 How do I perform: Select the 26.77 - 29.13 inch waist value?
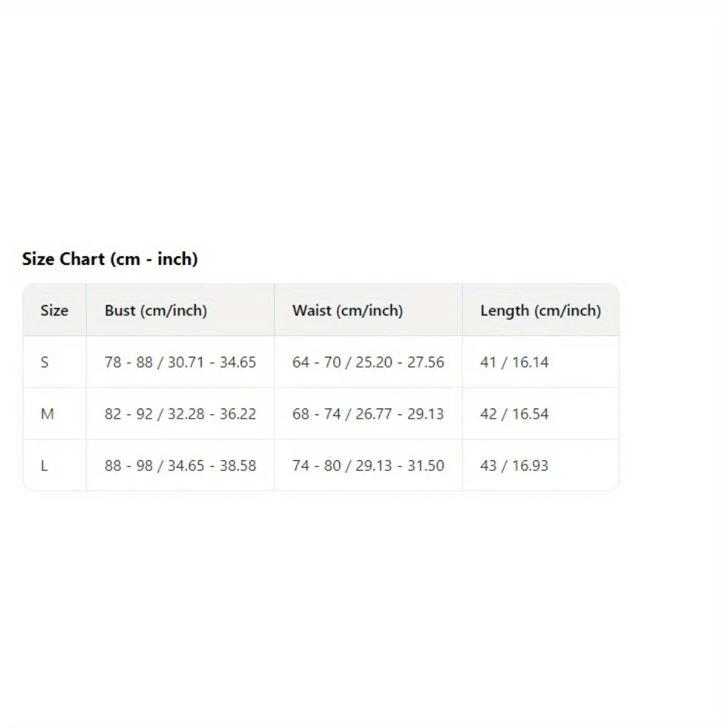coord(400,414)
